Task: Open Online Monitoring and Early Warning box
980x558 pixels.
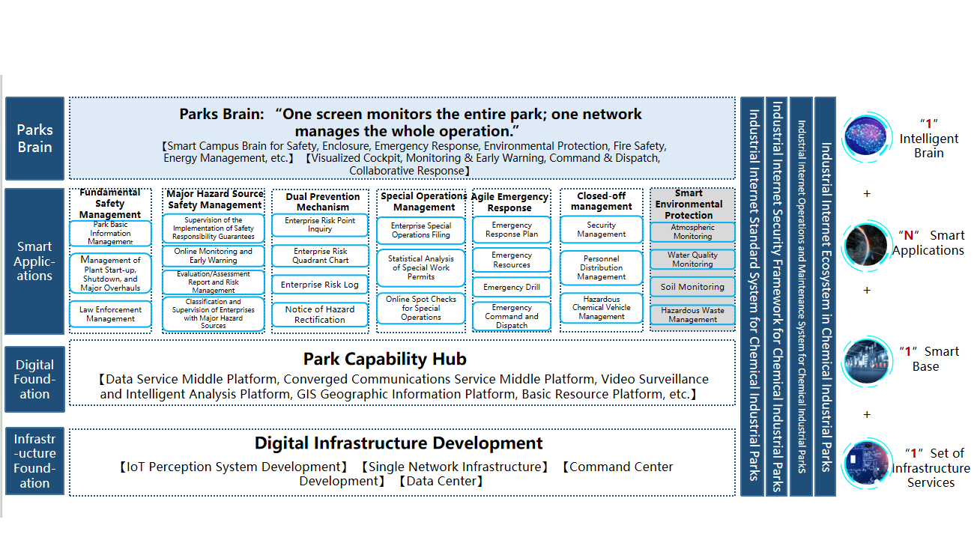Action: click(x=214, y=256)
